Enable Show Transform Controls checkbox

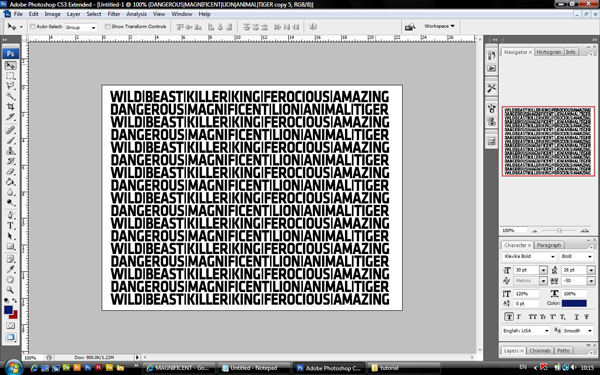(x=108, y=27)
